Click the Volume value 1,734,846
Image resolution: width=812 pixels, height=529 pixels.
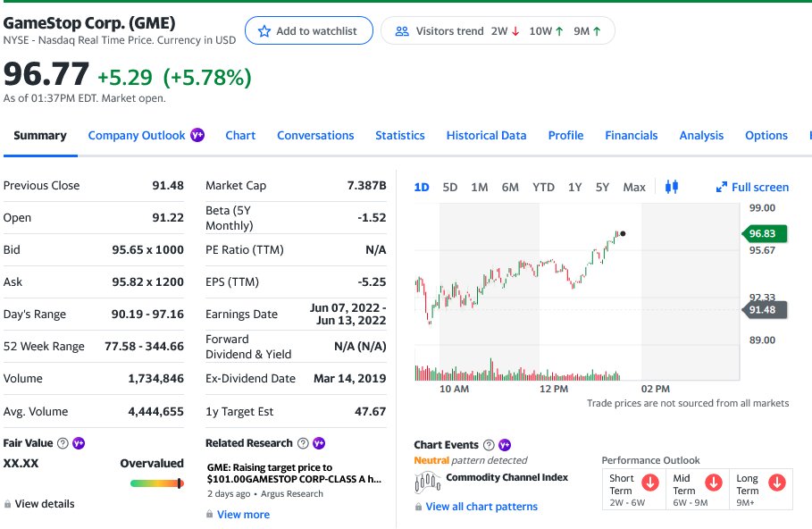pos(155,379)
